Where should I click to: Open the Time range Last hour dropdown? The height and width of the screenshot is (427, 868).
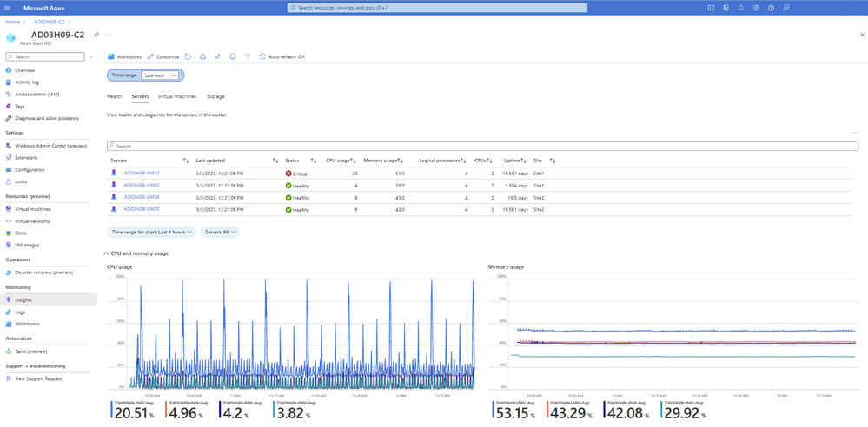click(160, 76)
